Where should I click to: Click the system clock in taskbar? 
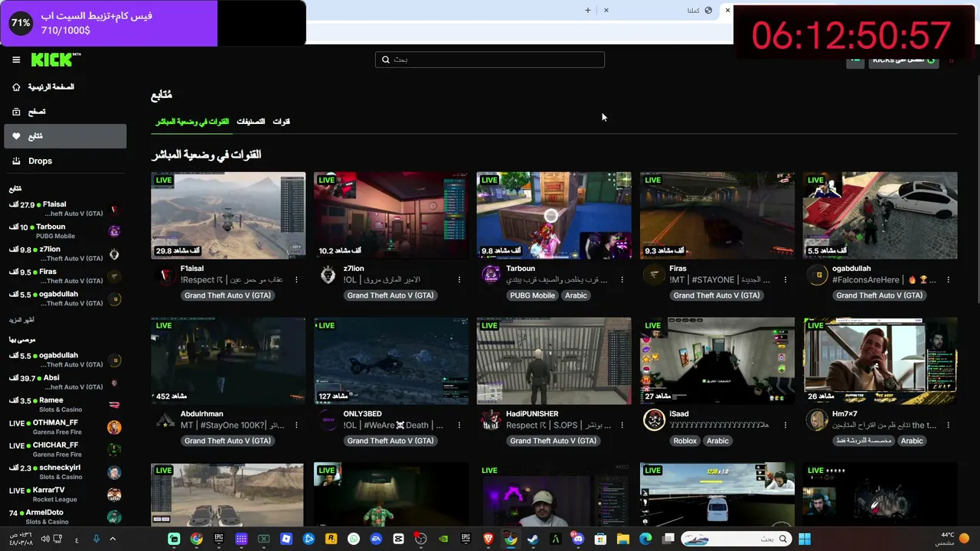21,539
